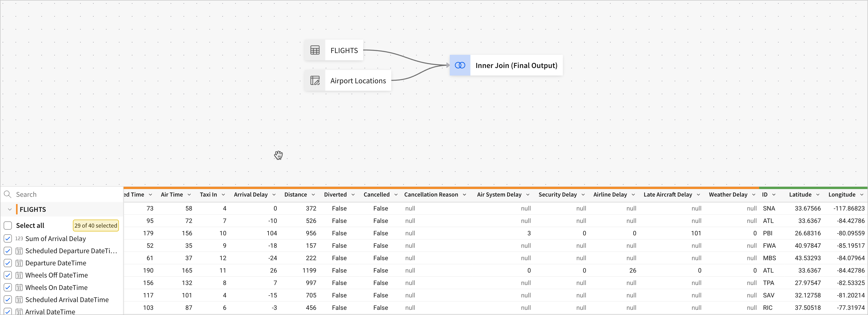The image size is (868, 315).
Task: Click the Airport Locations node label
Action: coord(358,81)
